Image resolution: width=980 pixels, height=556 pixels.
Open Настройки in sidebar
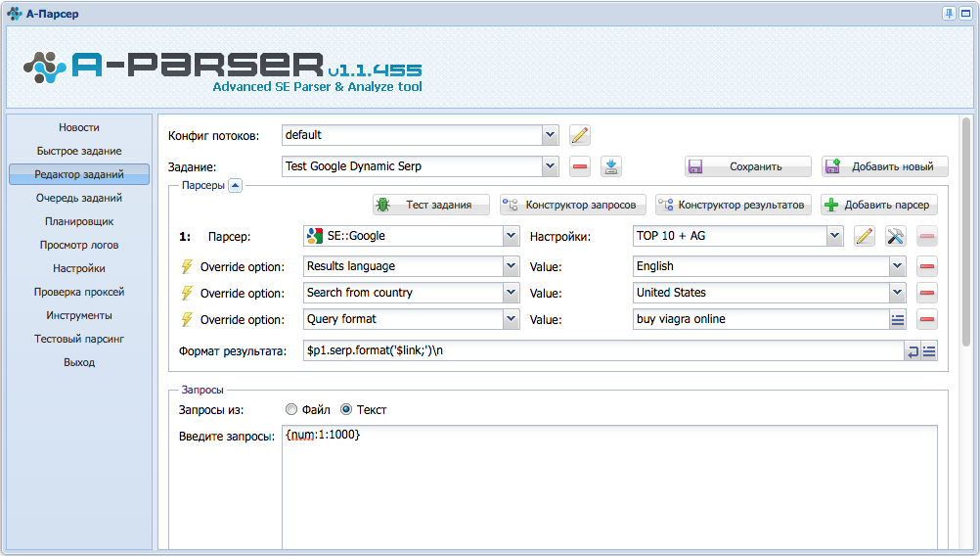[x=79, y=268]
